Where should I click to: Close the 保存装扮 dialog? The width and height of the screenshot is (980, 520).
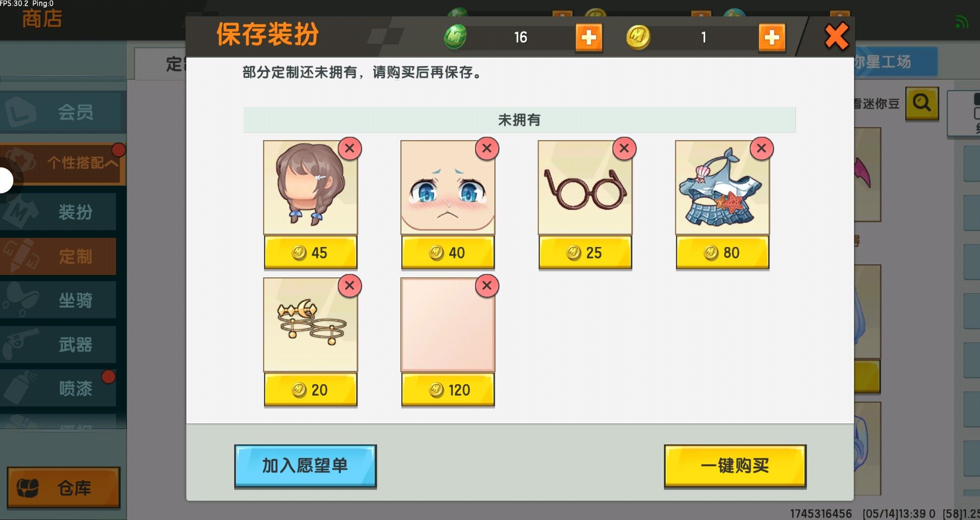[836, 37]
